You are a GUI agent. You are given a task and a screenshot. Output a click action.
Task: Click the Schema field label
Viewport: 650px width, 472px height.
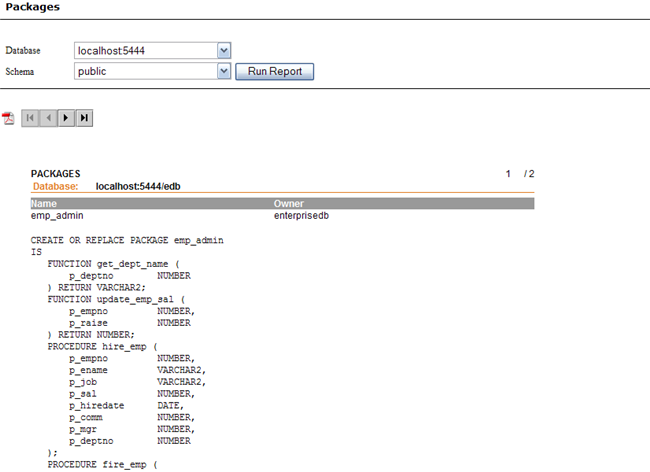[x=19, y=71]
